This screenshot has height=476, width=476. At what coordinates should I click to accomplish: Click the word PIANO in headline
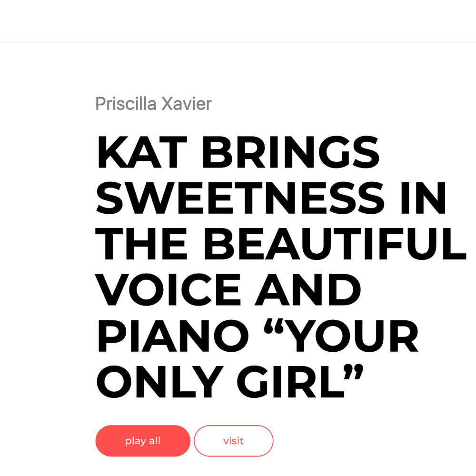coord(173,336)
